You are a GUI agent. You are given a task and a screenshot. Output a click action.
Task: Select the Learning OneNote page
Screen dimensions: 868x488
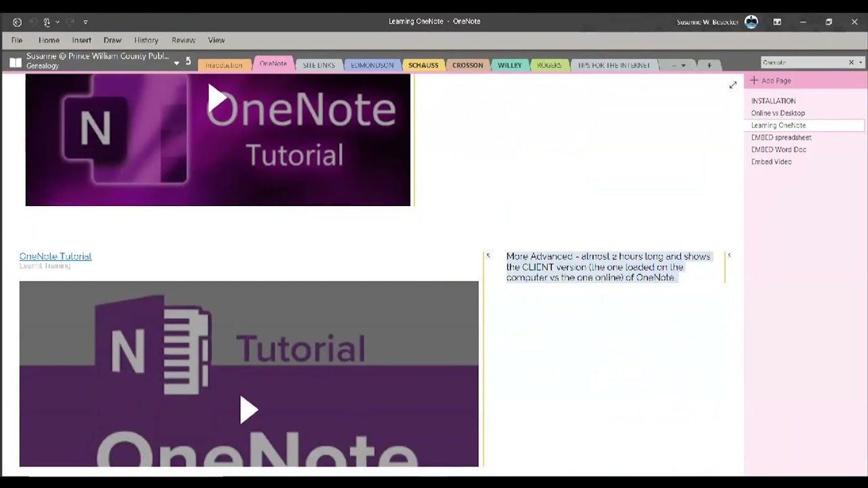point(804,125)
